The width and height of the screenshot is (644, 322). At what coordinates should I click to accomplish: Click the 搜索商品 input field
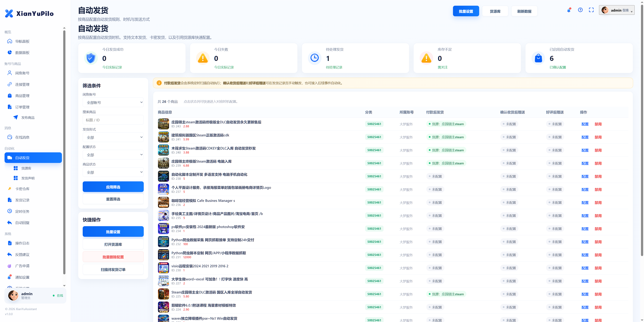click(x=113, y=120)
